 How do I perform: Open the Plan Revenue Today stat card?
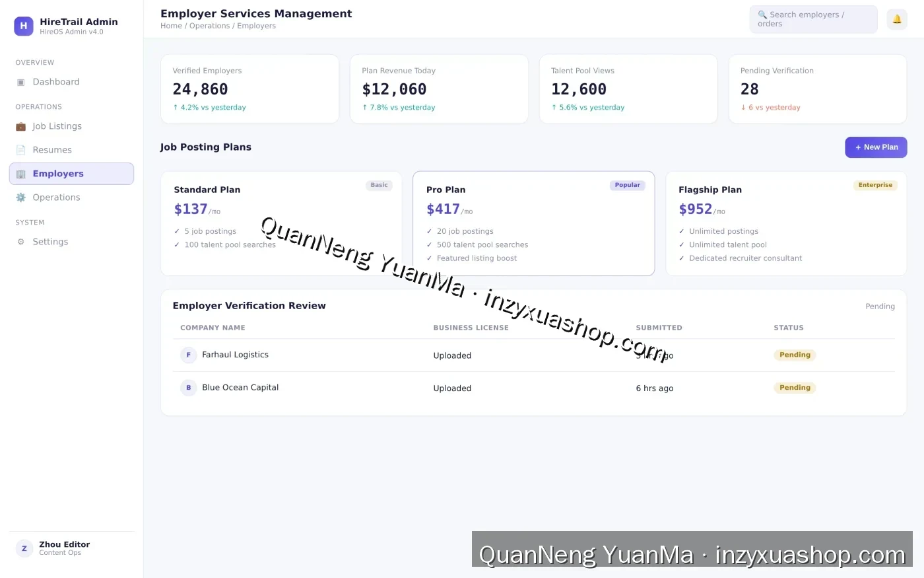click(439, 89)
